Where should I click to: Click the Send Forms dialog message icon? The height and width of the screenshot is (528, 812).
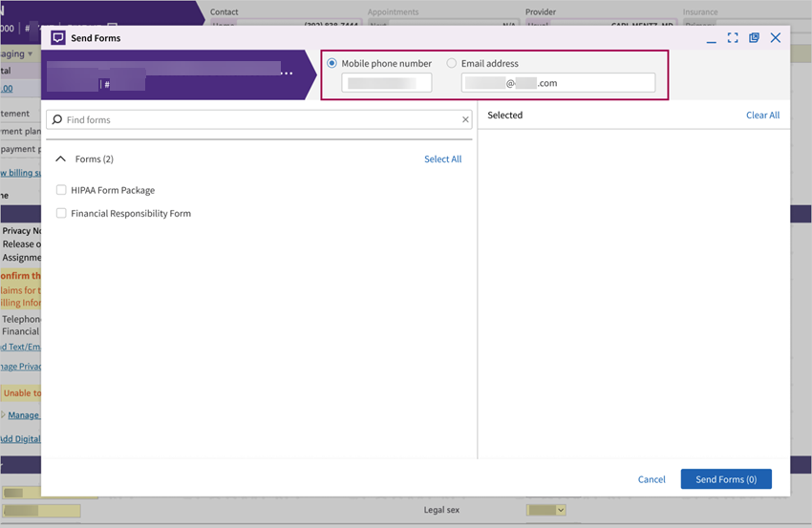coord(58,38)
